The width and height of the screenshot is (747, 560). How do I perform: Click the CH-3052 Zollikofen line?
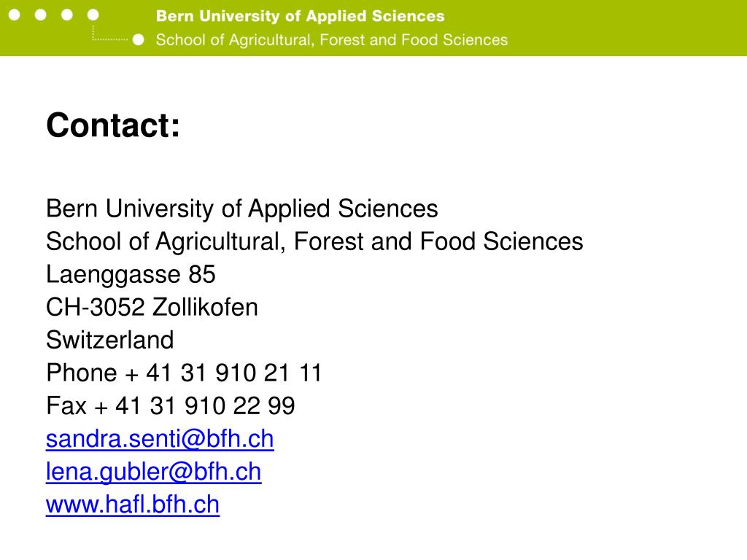coord(152,307)
